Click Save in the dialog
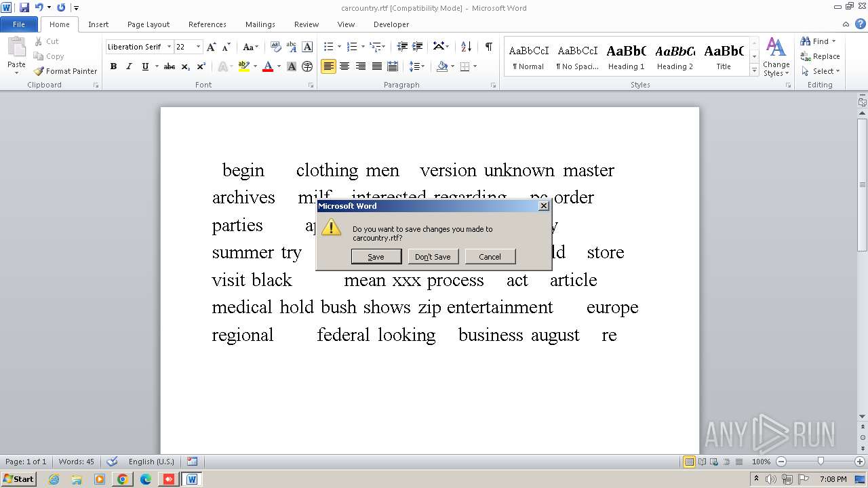868x488 pixels. point(376,257)
